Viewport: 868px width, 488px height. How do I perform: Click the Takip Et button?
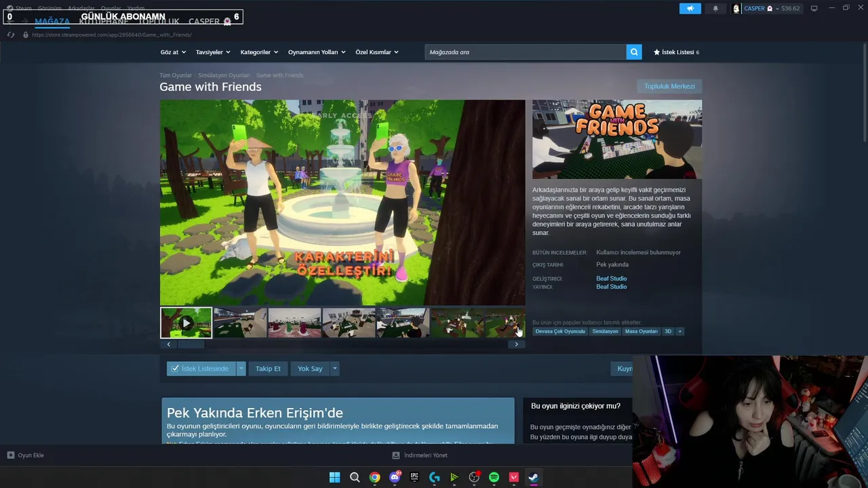click(268, 369)
